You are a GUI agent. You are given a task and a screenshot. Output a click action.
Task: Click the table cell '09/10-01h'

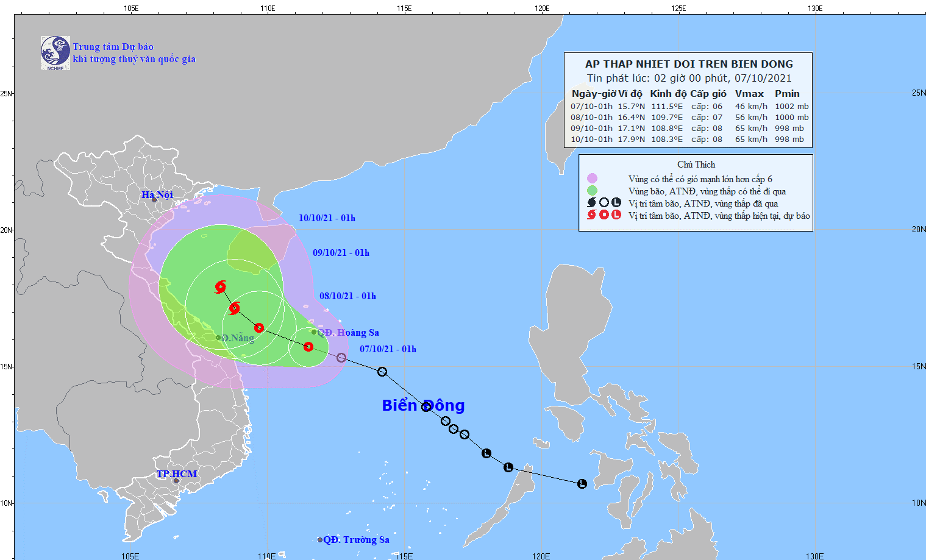click(x=591, y=129)
